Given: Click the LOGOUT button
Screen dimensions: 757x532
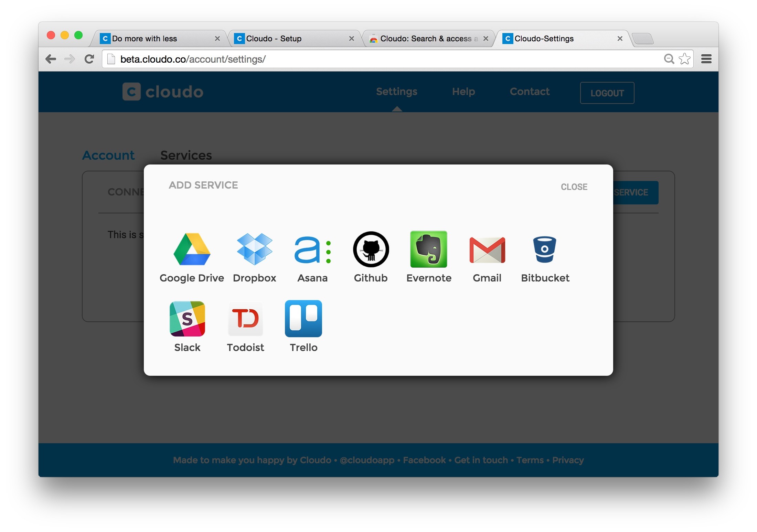Looking at the screenshot, I should tap(607, 93).
